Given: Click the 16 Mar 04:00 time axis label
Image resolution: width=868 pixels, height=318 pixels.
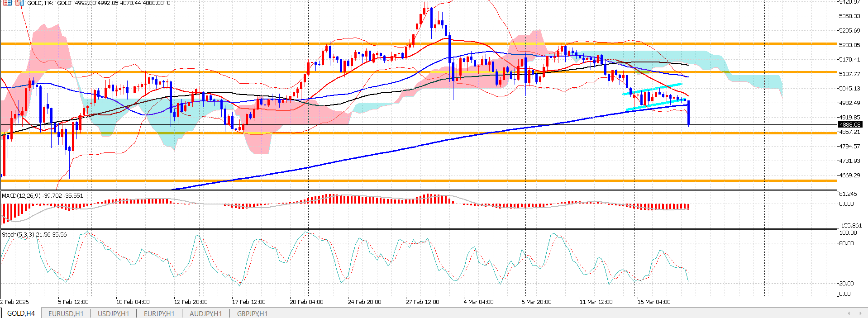Looking at the screenshot, I should tap(653, 302).
